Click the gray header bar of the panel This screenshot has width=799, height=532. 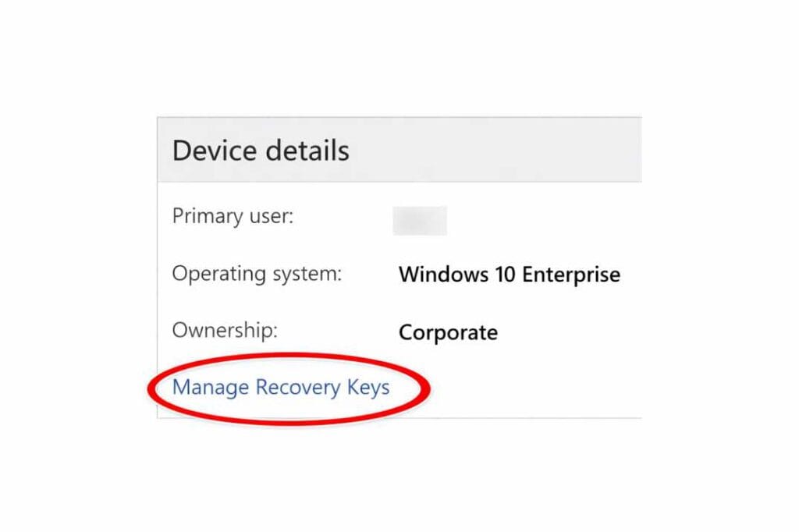point(468,150)
